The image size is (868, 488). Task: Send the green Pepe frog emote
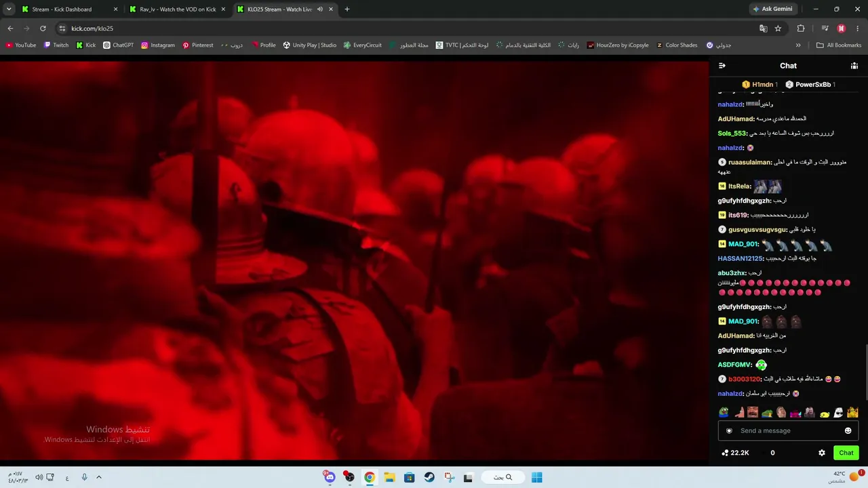[724, 412]
